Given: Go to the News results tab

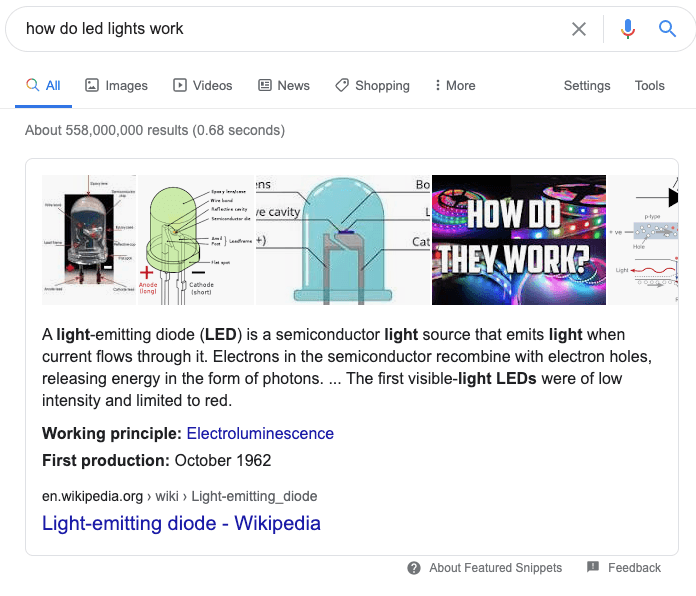Looking at the screenshot, I should pos(284,86).
